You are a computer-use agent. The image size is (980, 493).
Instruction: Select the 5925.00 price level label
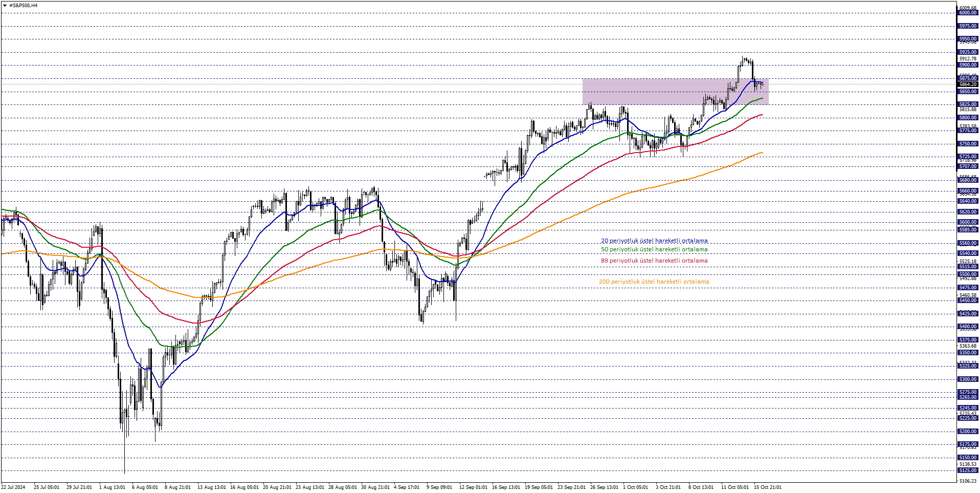point(968,52)
